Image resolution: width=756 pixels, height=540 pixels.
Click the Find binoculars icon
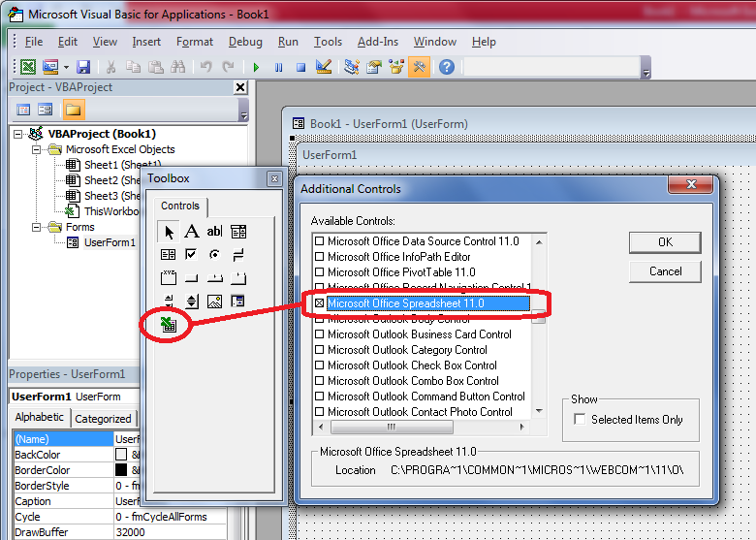coord(178,67)
